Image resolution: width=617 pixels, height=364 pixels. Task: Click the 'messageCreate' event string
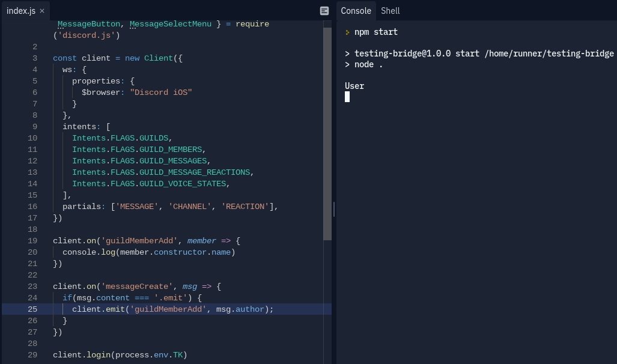pyautogui.click(x=135, y=286)
